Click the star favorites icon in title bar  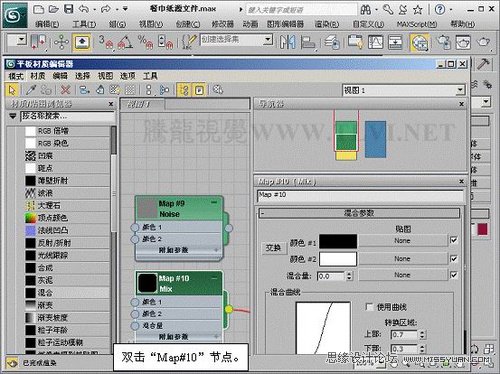click(418, 10)
